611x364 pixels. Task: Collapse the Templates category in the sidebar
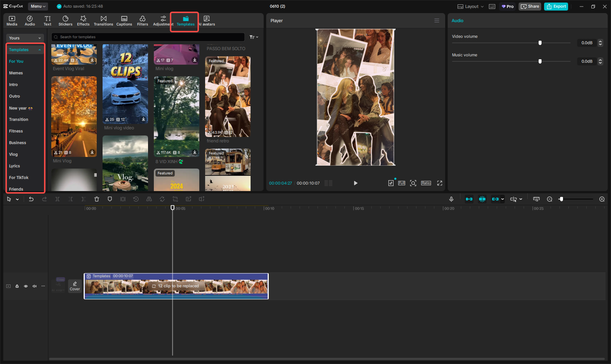(x=39, y=49)
